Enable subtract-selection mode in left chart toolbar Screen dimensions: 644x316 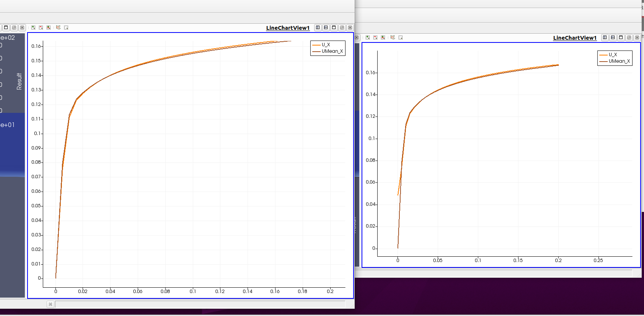[41, 28]
